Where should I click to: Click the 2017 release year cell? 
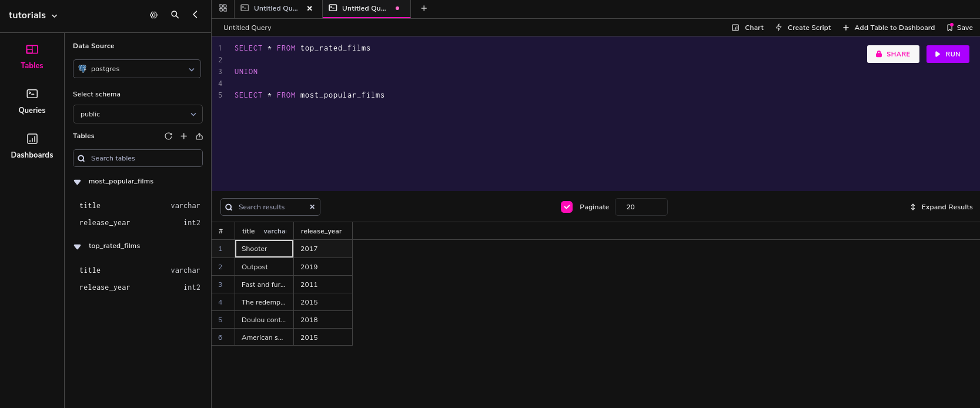tap(323, 249)
